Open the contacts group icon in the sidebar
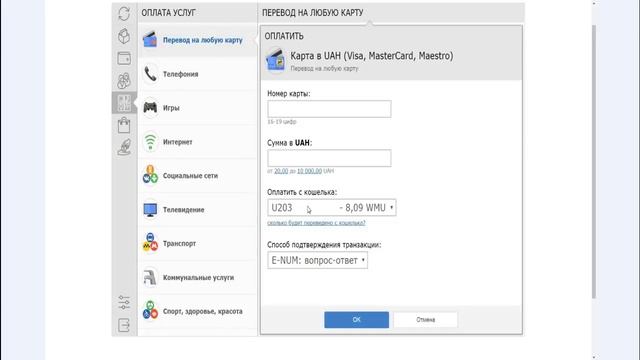 coord(124,80)
